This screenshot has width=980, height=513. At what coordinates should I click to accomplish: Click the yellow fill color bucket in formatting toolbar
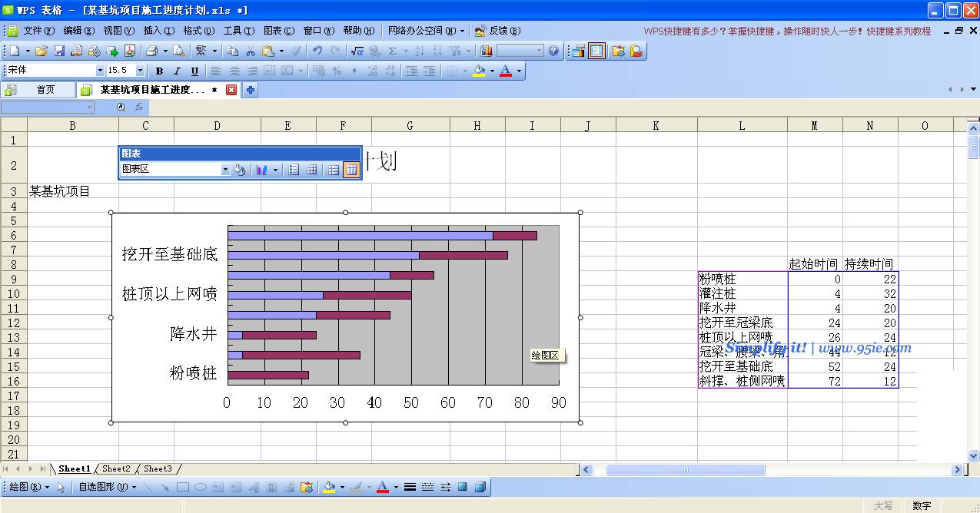tap(480, 71)
